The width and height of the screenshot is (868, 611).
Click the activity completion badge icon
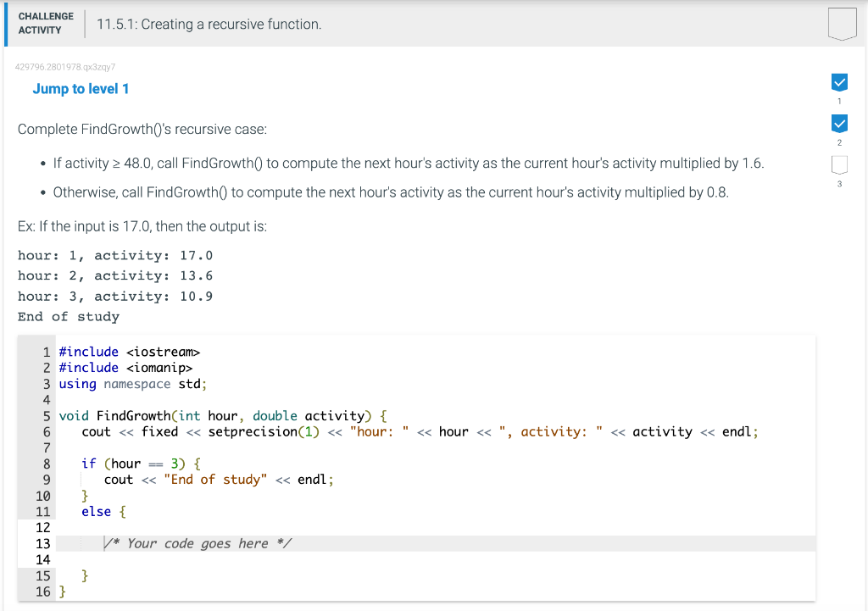[842, 24]
